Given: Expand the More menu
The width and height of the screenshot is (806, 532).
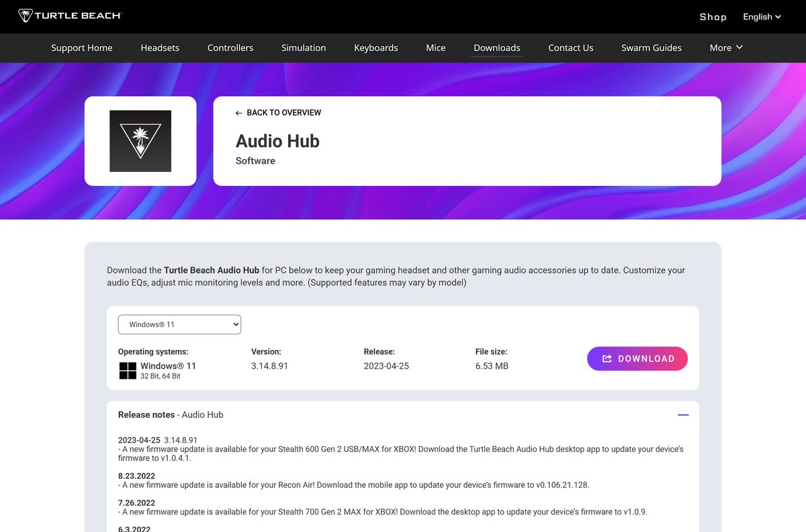Looking at the screenshot, I should (726, 48).
